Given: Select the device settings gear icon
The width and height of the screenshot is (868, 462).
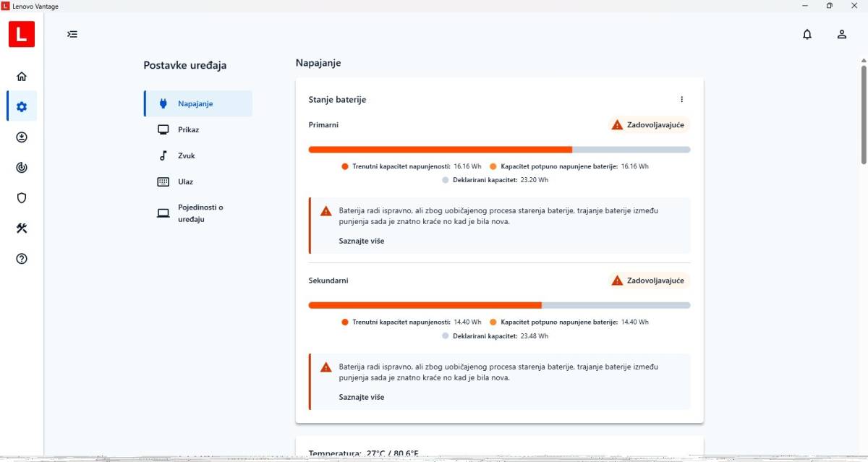Looking at the screenshot, I should [x=22, y=107].
